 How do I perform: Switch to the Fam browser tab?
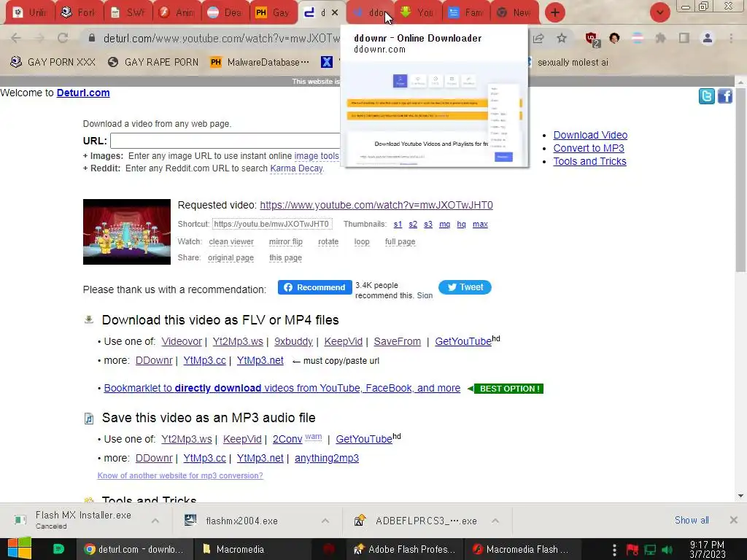click(x=467, y=12)
